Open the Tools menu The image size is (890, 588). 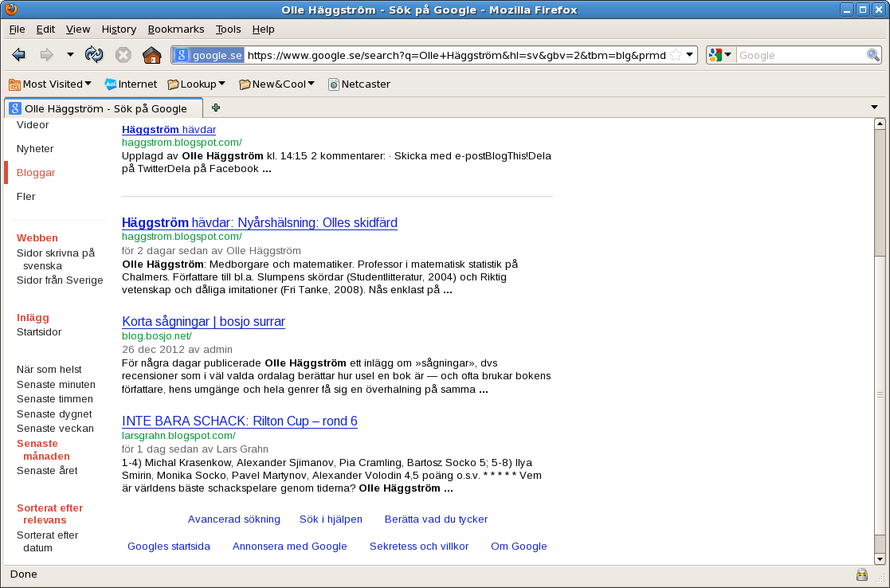[228, 29]
